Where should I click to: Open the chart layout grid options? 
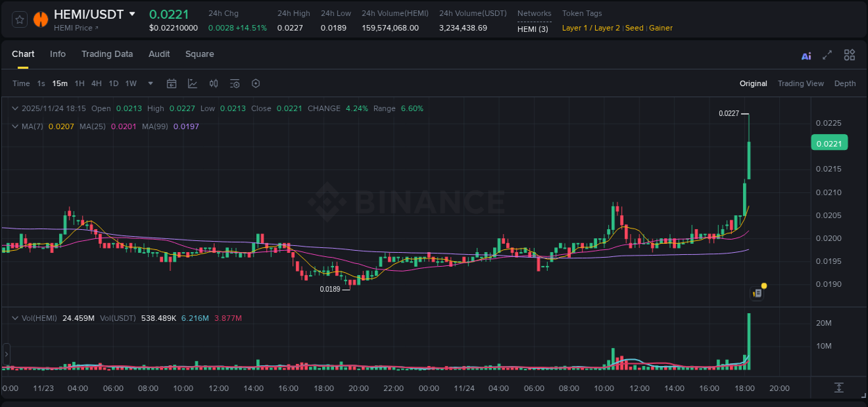(x=849, y=55)
